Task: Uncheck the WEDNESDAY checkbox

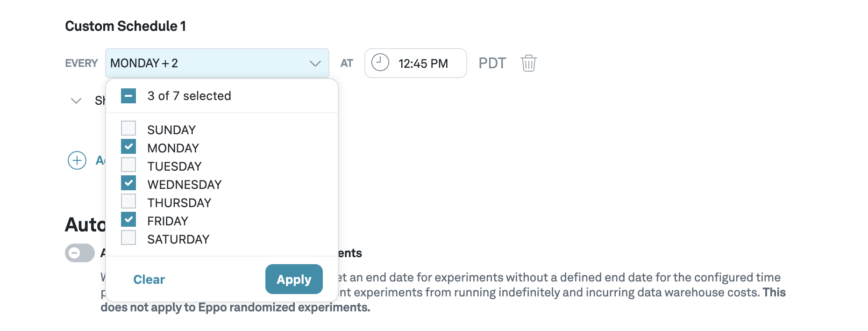Action: (x=128, y=183)
